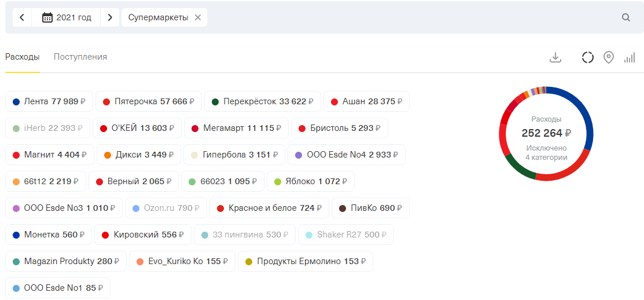Image resolution: width=644 pixels, height=300 pixels.
Task: Switch to bar chart view
Action: click(629, 58)
